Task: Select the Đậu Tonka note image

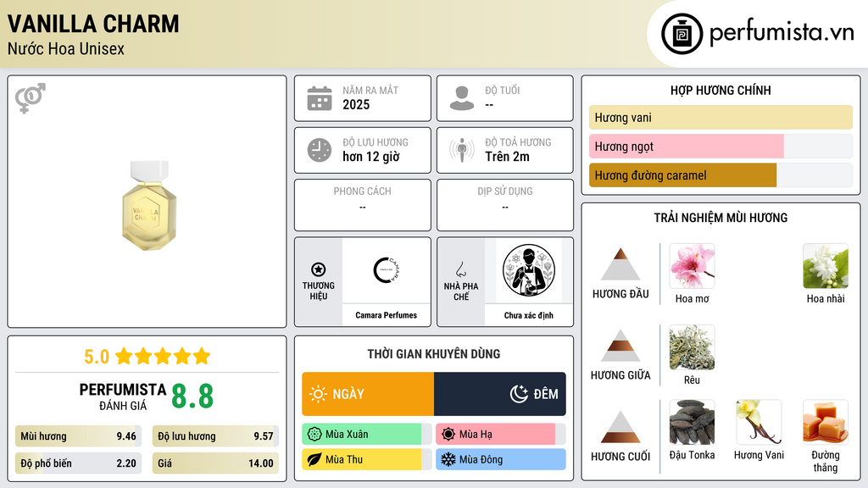Action: pos(692,422)
